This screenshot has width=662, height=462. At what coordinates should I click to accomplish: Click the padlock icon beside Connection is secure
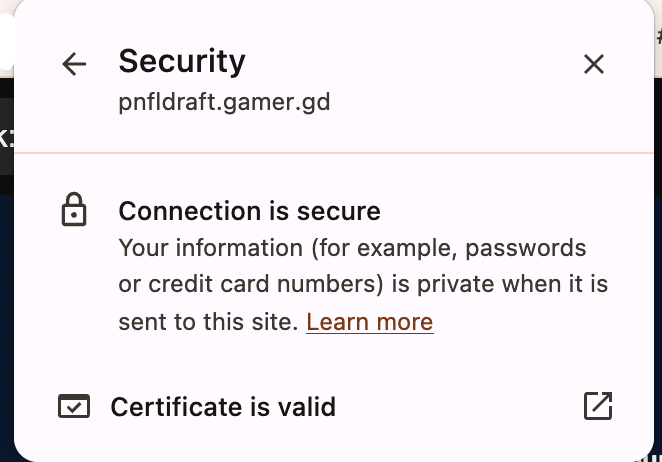pos(74,211)
